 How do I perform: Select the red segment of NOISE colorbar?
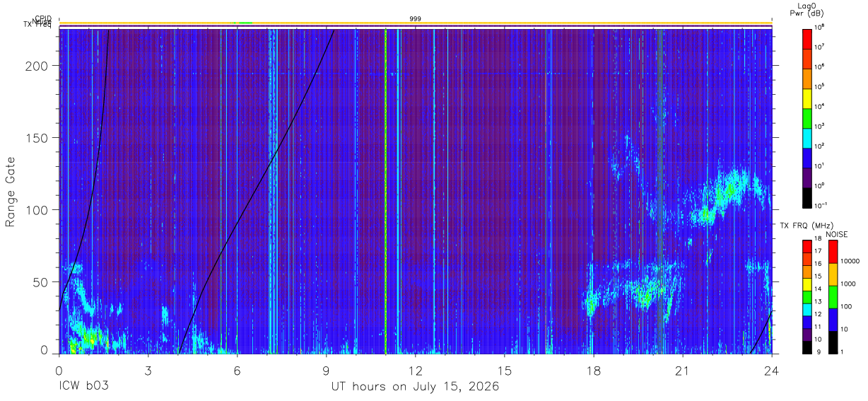click(x=833, y=252)
